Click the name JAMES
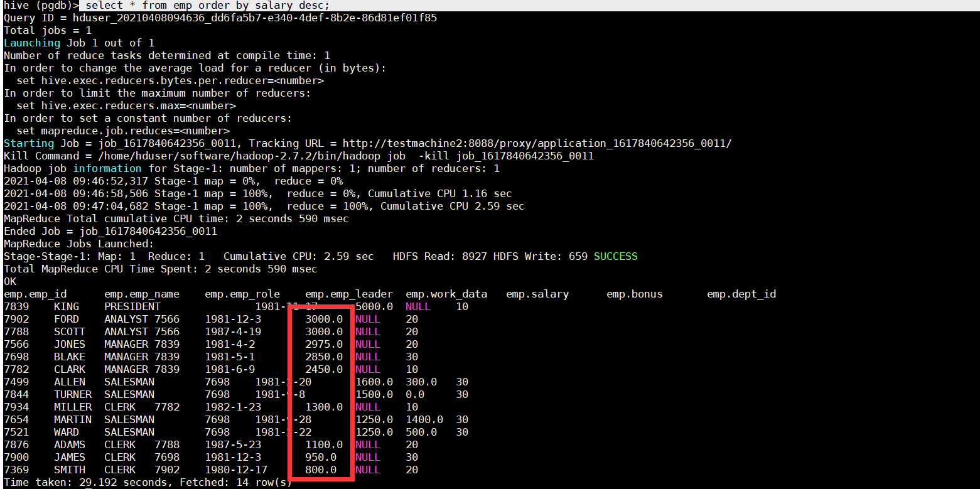The image size is (980, 489). click(70, 457)
